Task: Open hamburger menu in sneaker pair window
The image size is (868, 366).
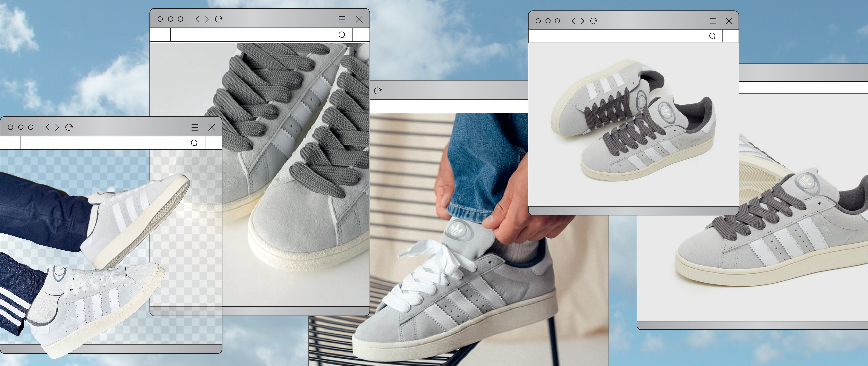Action: tap(713, 21)
